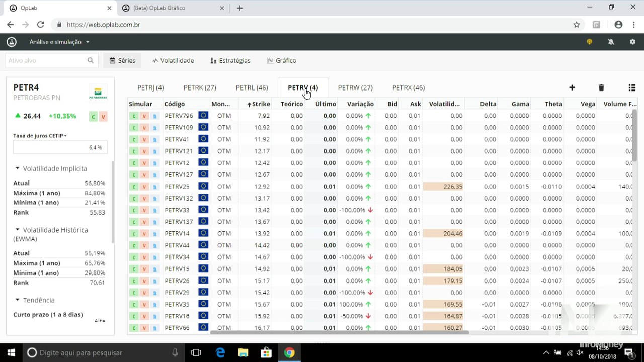This screenshot has width=644, height=362.
Task: Open Task View on the taskbar
Action: [196, 352]
